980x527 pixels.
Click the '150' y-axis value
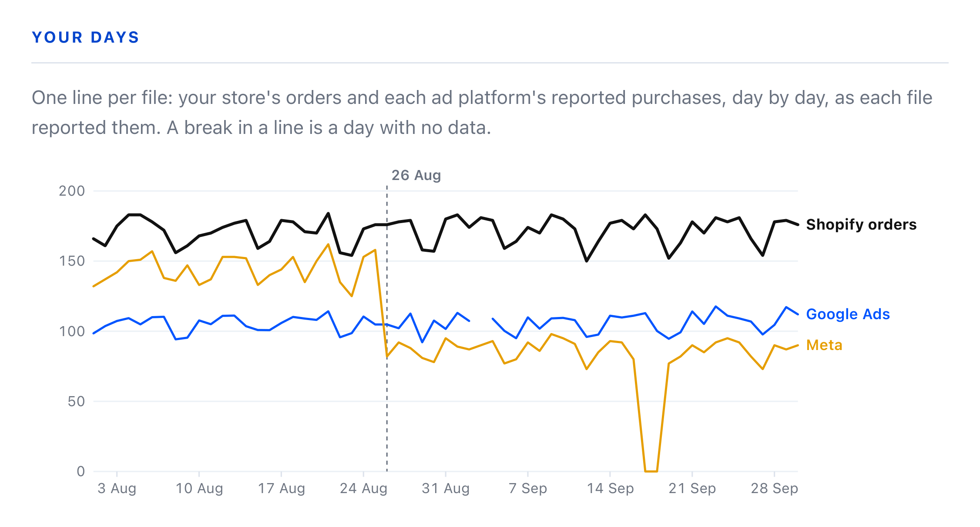tap(72, 261)
